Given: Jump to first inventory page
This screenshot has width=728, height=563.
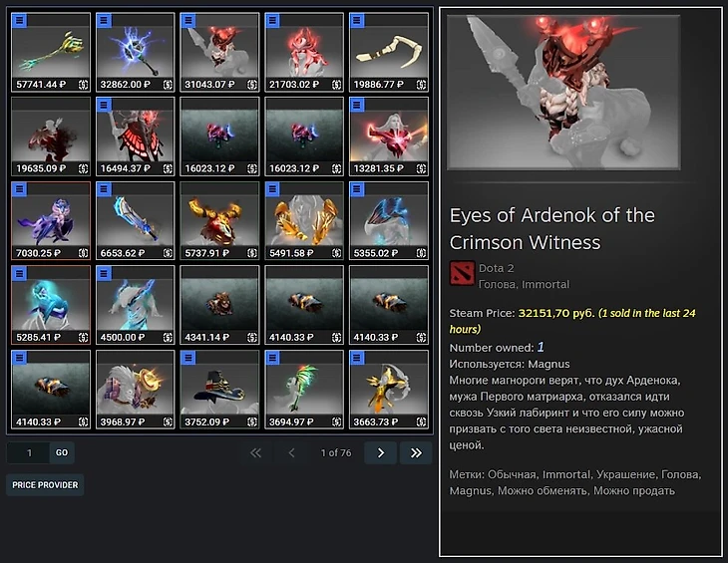Looking at the screenshot, I should [x=256, y=452].
